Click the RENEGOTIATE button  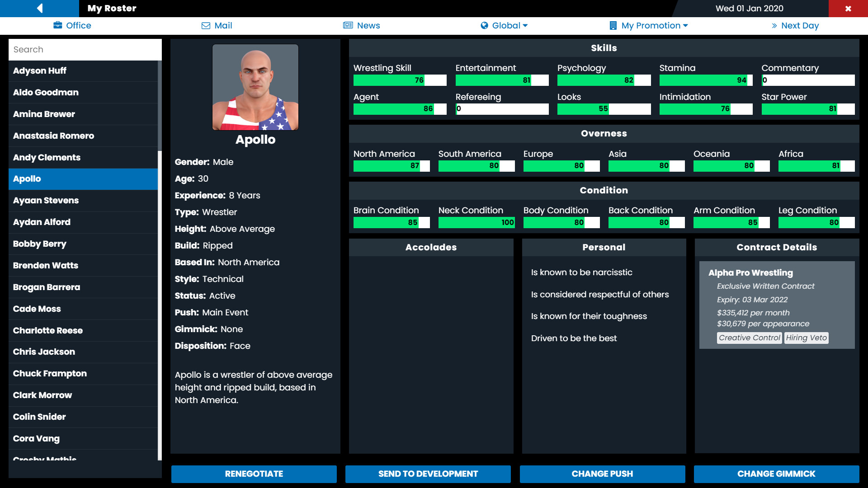253,474
